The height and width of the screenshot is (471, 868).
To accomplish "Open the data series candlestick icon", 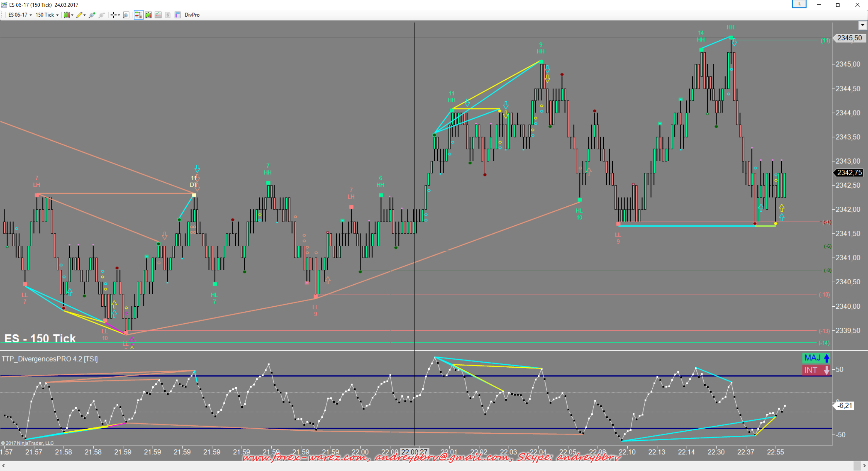I will [x=148, y=15].
